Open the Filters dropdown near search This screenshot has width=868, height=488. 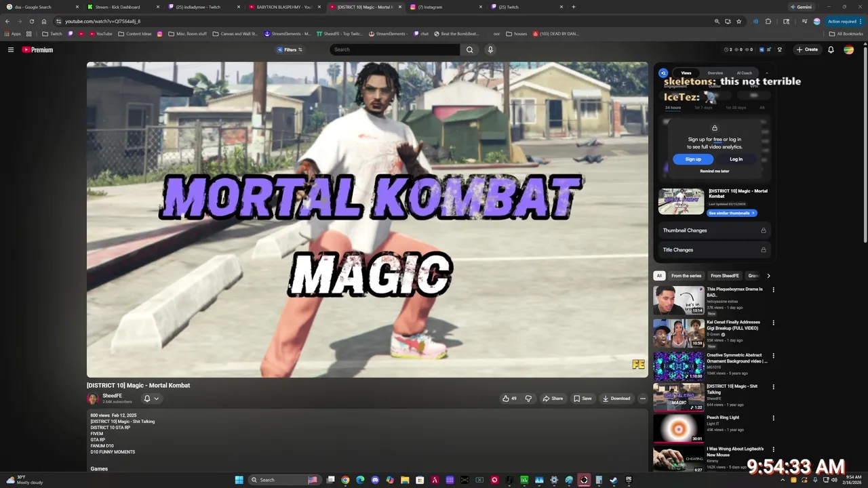[x=290, y=49]
